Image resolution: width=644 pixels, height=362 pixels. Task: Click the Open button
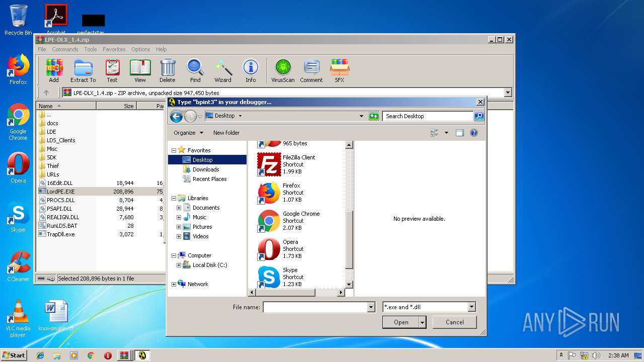401,322
